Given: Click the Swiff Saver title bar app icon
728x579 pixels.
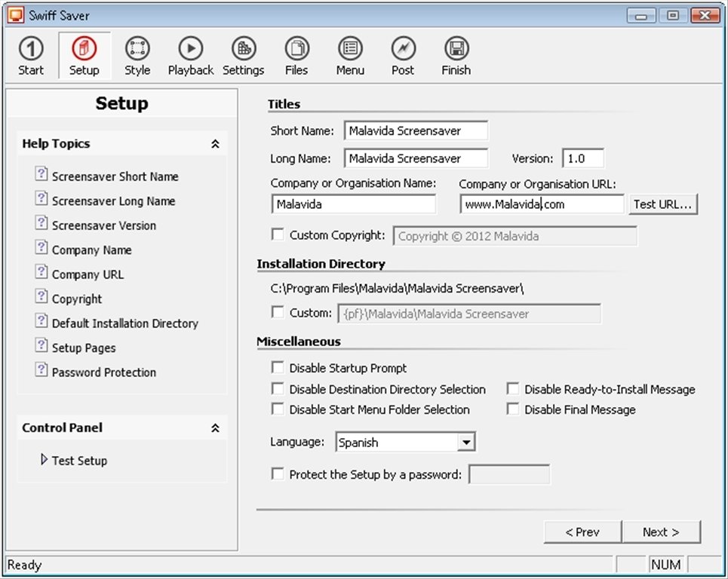Looking at the screenshot, I should (x=15, y=15).
